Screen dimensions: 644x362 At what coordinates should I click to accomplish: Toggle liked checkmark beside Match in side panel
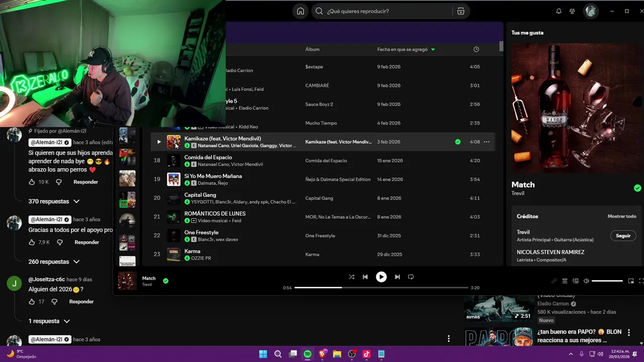click(637, 188)
